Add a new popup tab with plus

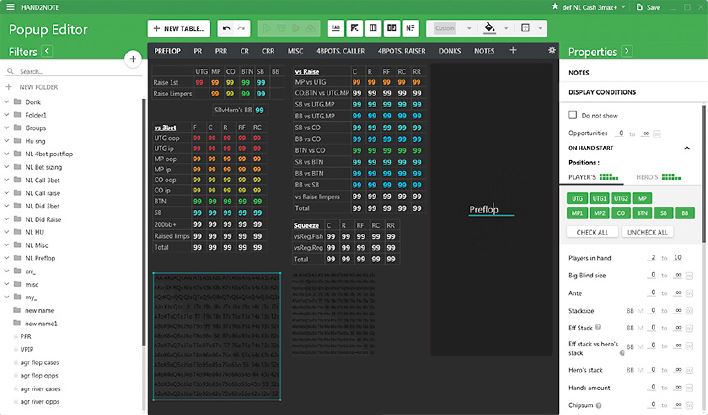pyautogui.click(x=513, y=50)
